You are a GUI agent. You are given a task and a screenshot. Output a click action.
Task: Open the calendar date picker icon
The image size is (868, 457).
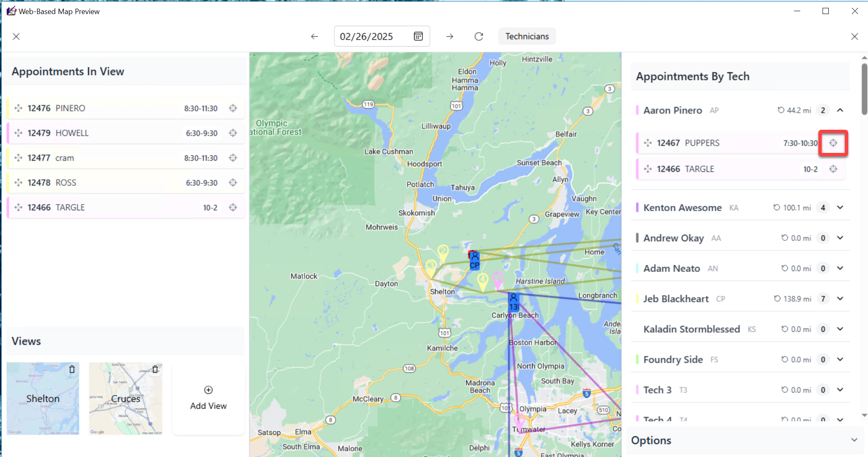[418, 36]
